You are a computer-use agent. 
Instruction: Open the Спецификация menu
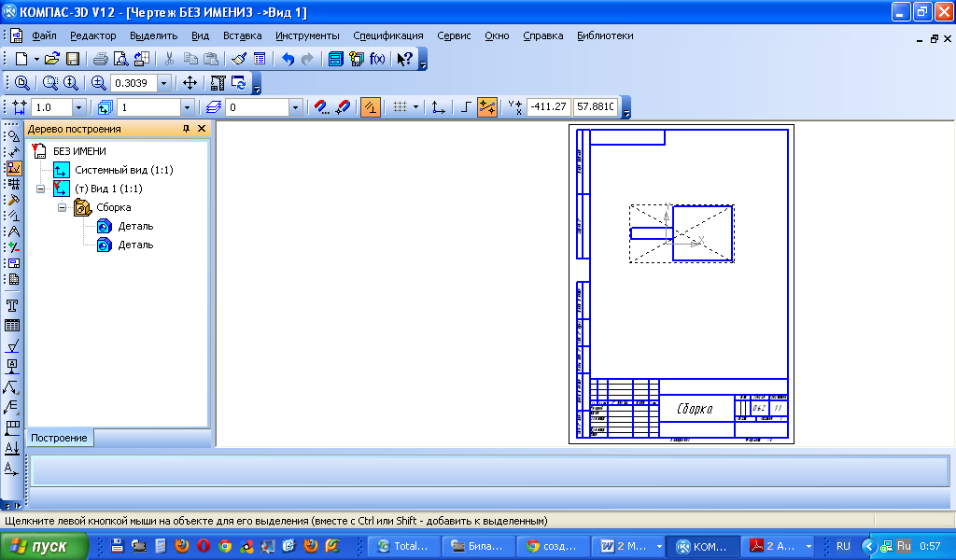[388, 35]
